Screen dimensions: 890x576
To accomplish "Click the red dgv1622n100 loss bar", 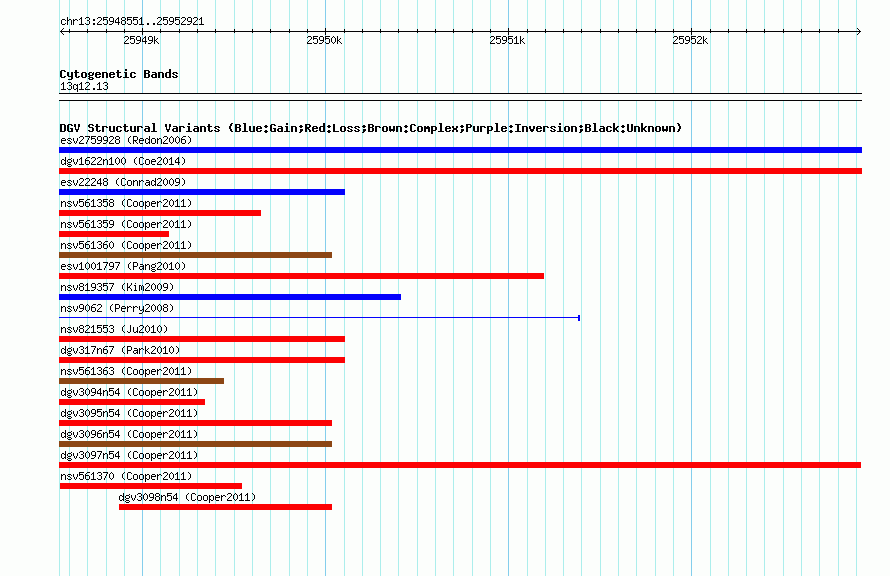I will pyautogui.click(x=460, y=171).
